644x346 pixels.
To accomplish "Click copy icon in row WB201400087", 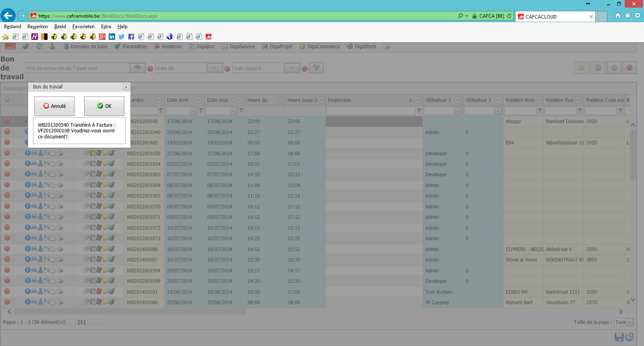I will tap(93, 259).
